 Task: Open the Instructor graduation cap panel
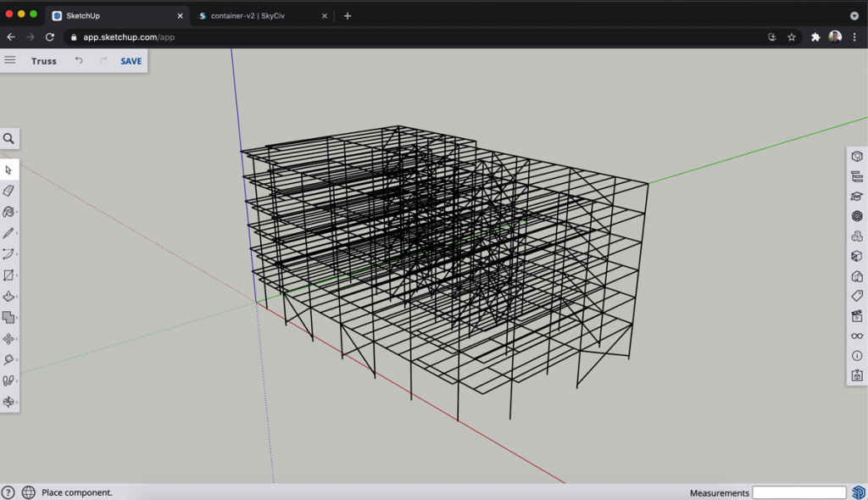click(x=857, y=197)
